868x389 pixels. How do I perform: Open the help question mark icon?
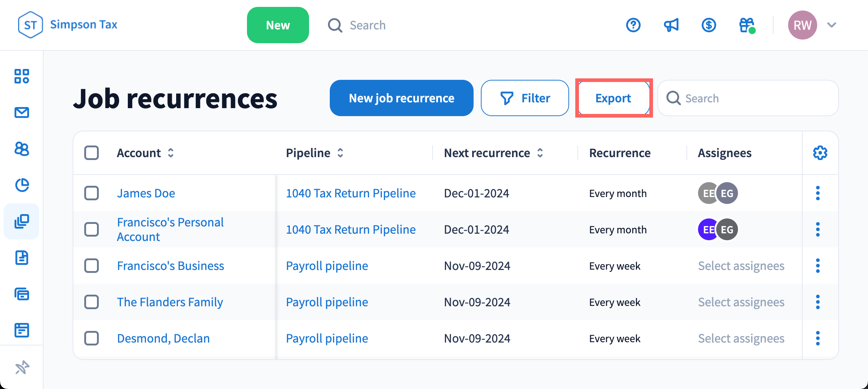click(633, 25)
